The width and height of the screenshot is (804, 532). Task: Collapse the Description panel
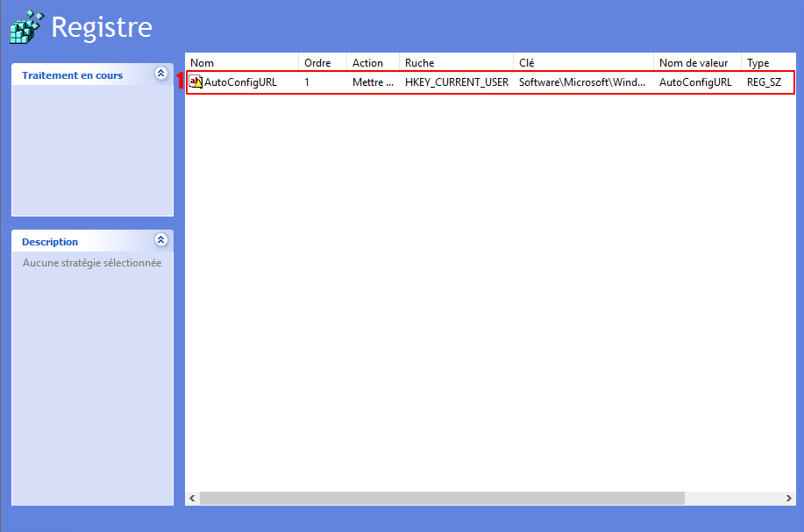[160, 240]
